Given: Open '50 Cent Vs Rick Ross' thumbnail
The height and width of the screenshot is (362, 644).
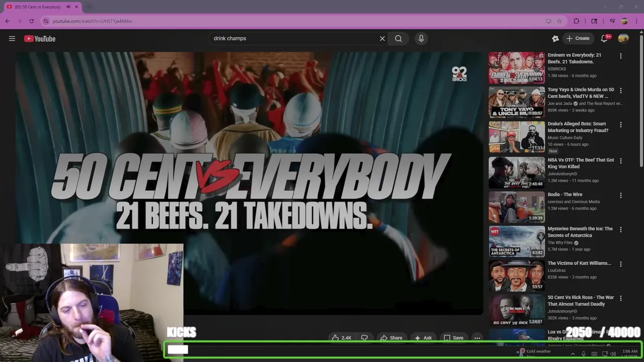Looking at the screenshot, I should 517,310.
